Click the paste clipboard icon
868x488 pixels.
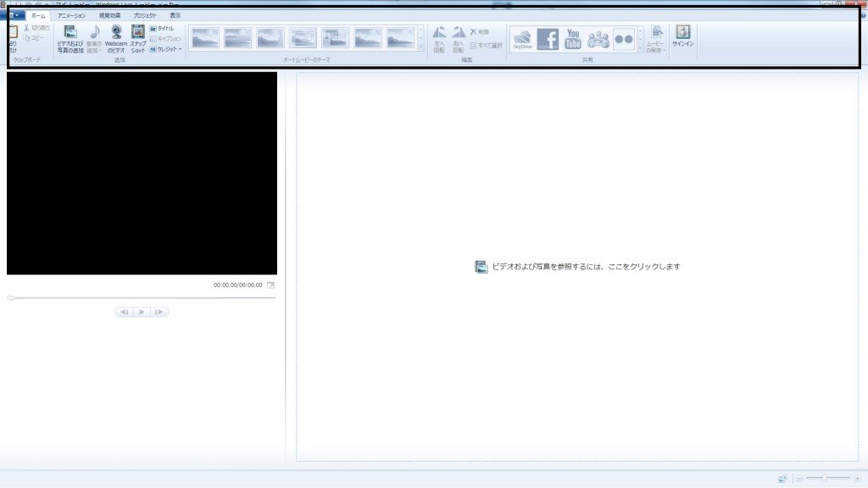[x=12, y=32]
